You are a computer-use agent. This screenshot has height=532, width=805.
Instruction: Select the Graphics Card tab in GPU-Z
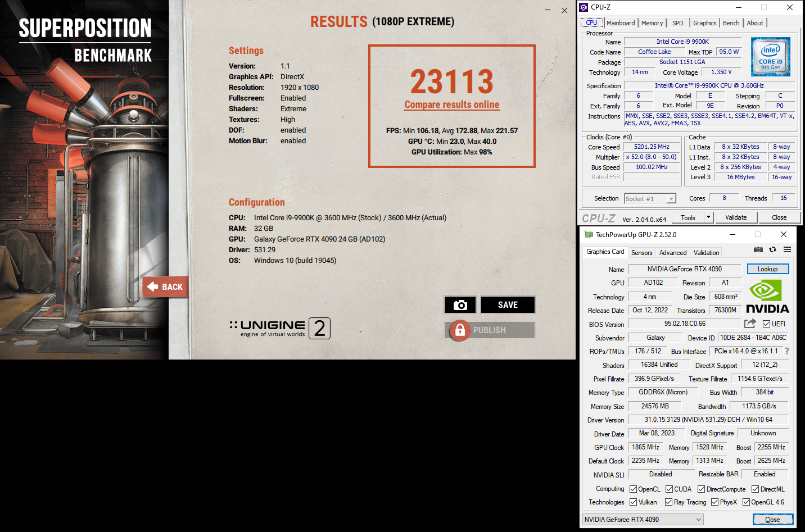[x=605, y=252]
